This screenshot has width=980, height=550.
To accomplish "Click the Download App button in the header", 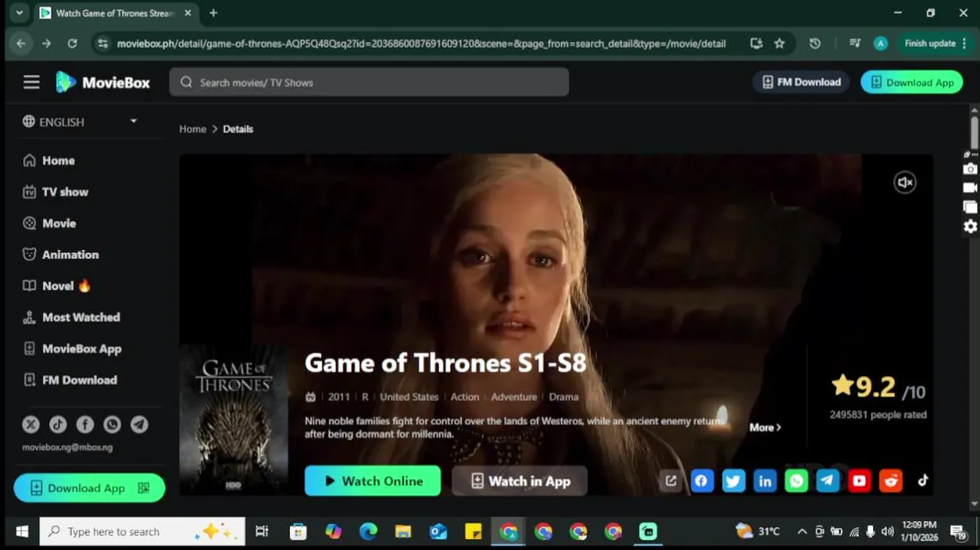I will click(911, 82).
